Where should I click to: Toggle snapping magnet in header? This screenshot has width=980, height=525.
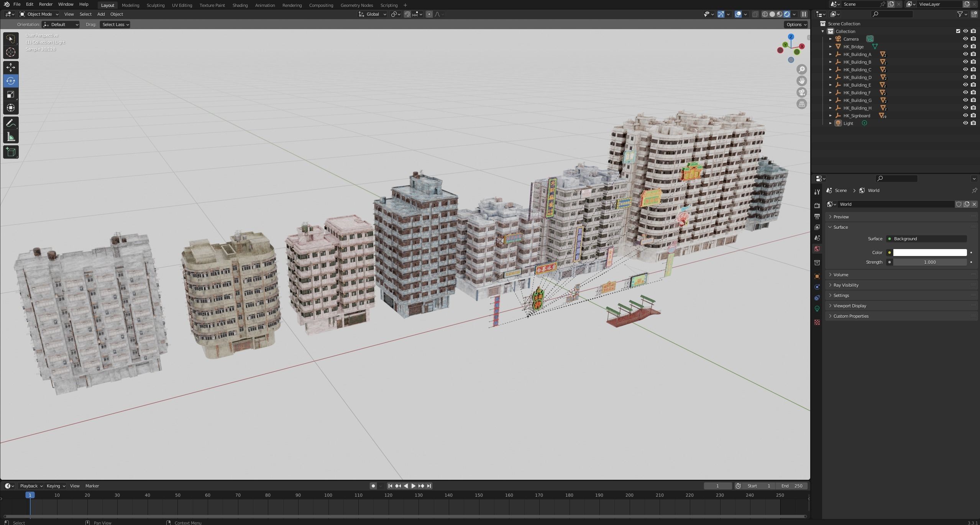click(407, 14)
